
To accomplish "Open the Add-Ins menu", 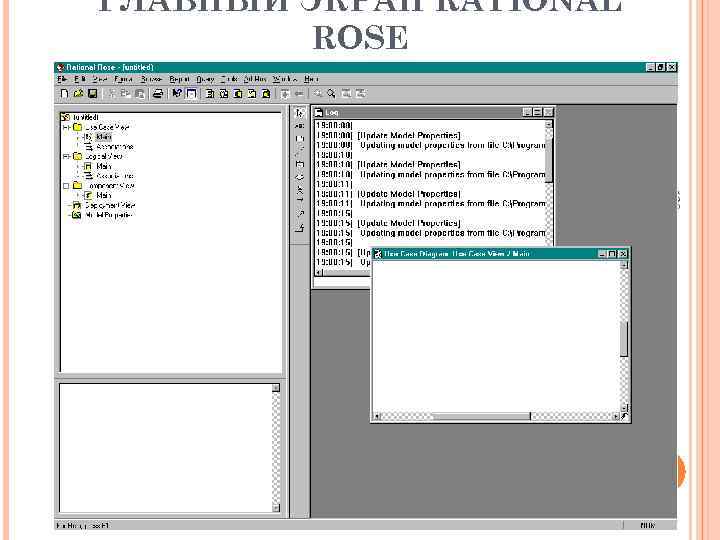I will point(255,79).
